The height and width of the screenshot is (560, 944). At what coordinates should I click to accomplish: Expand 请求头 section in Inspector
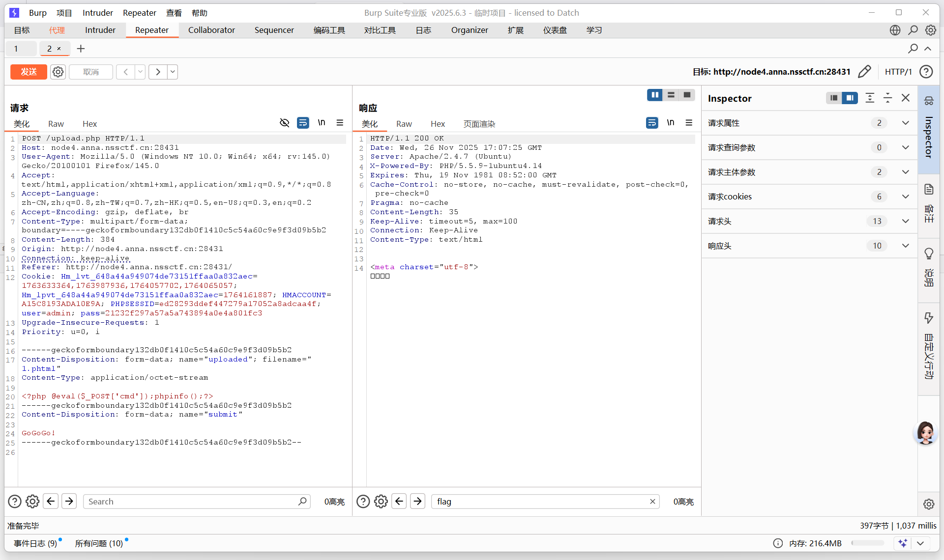(905, 221)
